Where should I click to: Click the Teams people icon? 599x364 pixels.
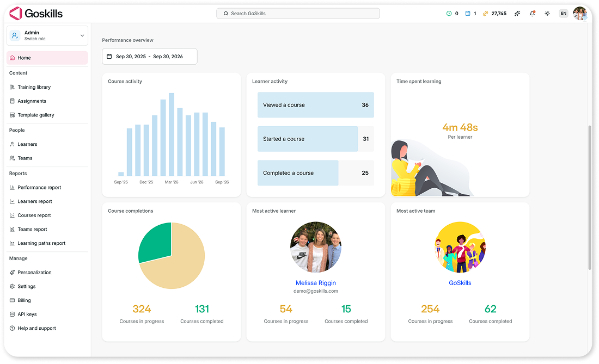tap(12, 158)
